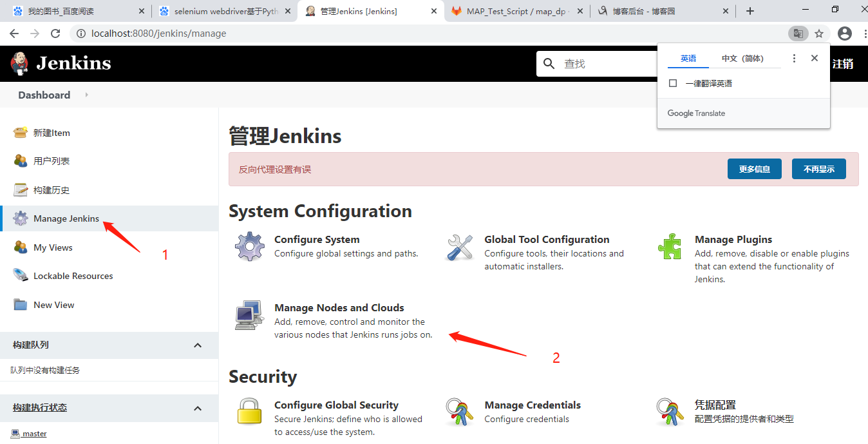Viewport: 868px width, 444px height.
Task: Select 英语 in the translate popup
Action: (x=688, y=58)
